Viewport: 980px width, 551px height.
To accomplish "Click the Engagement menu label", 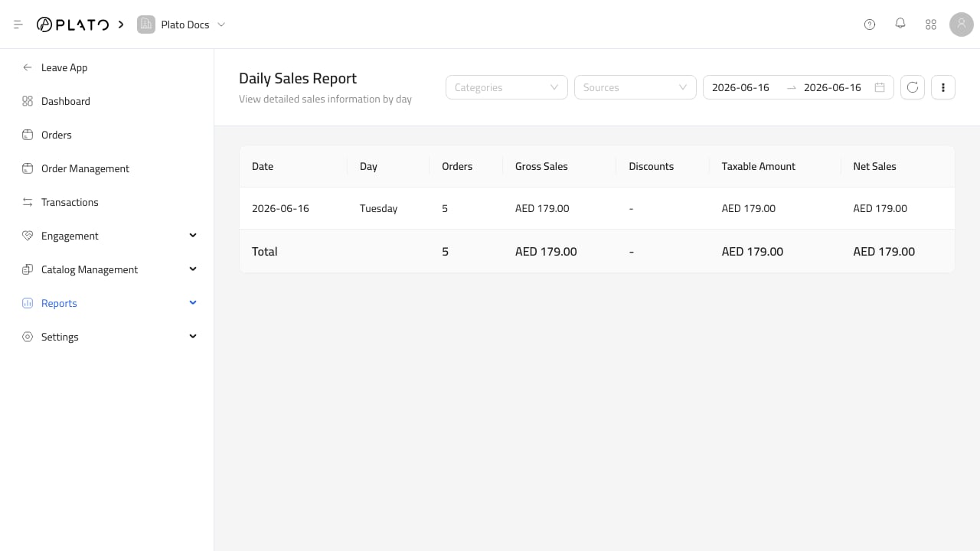I will click(70, 236).
